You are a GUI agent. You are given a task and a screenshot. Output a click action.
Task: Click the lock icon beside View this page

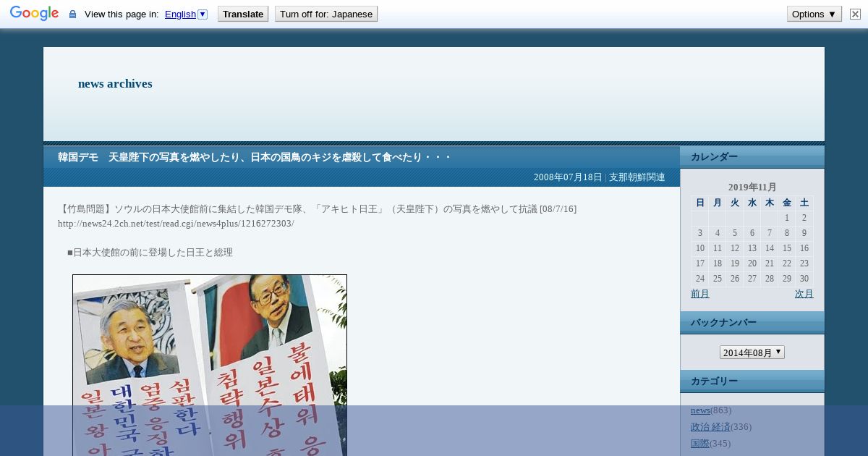(72, 14)
